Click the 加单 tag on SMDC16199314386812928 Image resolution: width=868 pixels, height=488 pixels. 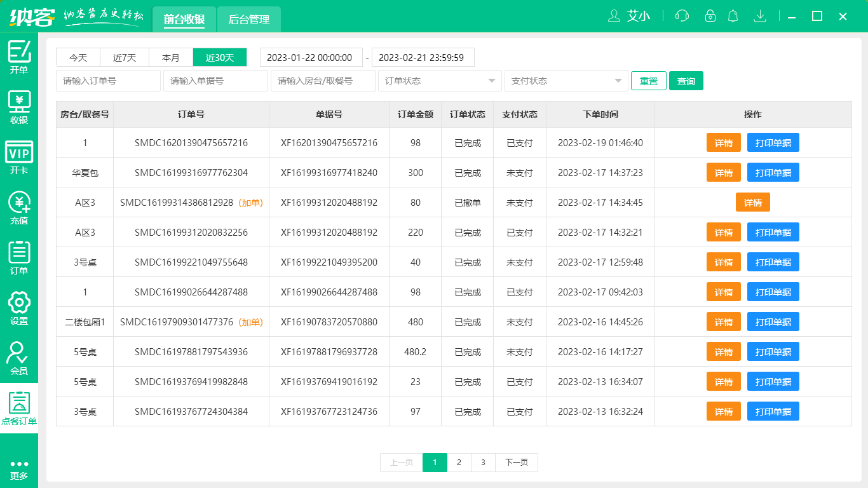coord(250,203)
